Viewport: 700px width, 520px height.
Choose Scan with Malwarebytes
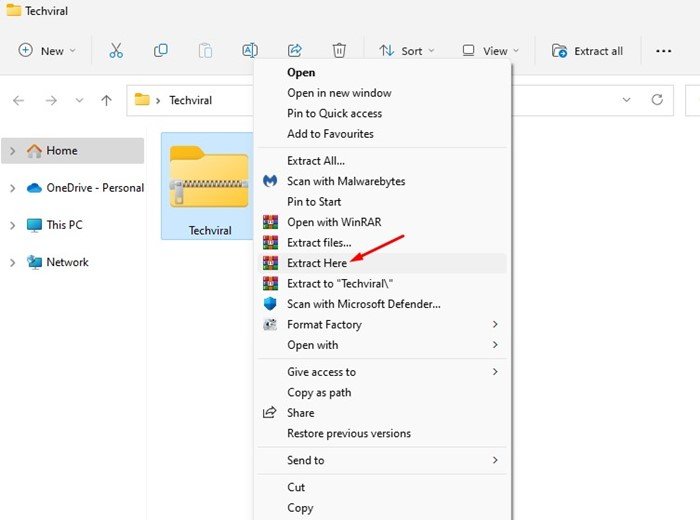(382, 181)
